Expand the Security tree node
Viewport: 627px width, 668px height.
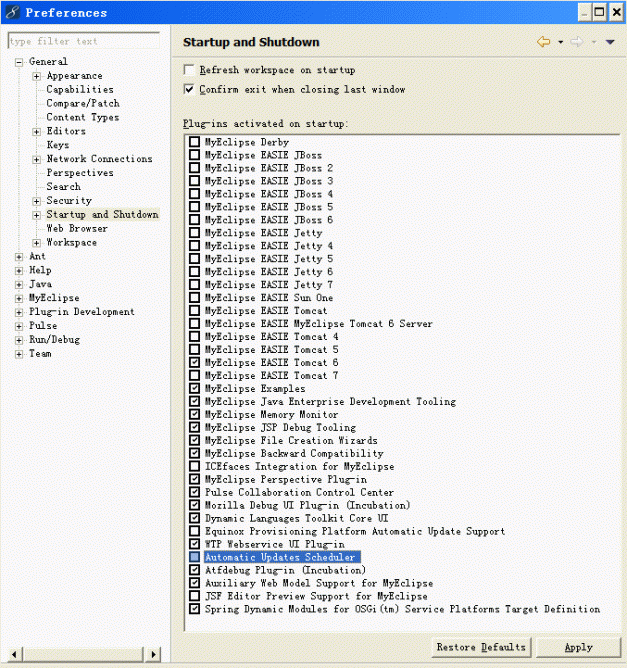click(x=37, y=201)
